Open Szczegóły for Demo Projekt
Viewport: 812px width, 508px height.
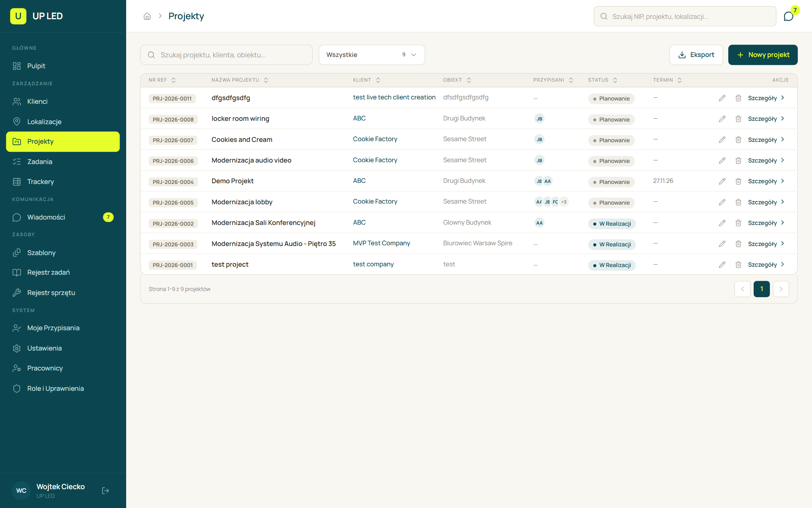(x=766, y=181)
